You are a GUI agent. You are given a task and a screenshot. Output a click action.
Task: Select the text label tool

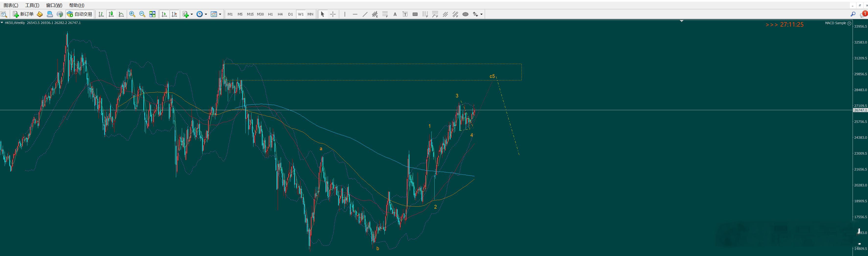405,14
